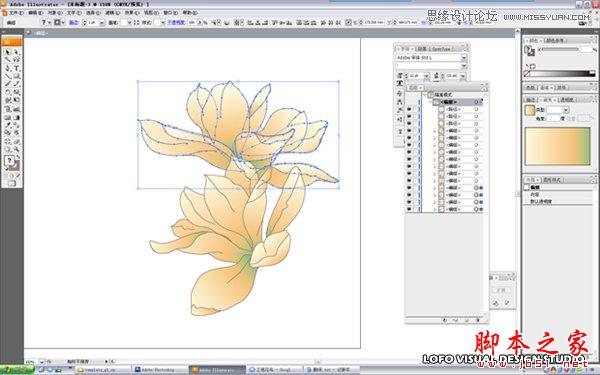The image size is (600, 375).
Task: Click Color panel fill/stroke question mark icon
Action: [x=529, y=50]
